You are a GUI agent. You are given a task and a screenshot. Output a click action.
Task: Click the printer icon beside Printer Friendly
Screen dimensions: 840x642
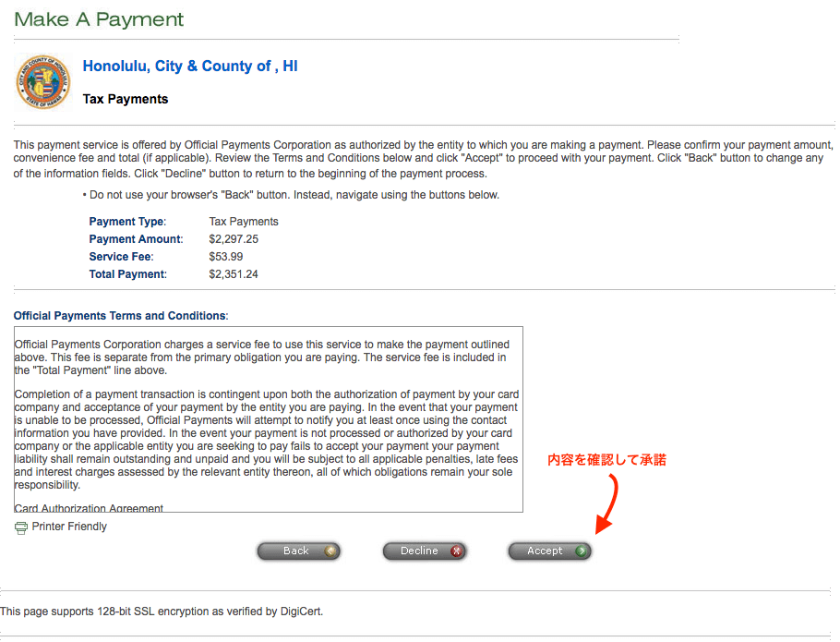click(21, 527)
